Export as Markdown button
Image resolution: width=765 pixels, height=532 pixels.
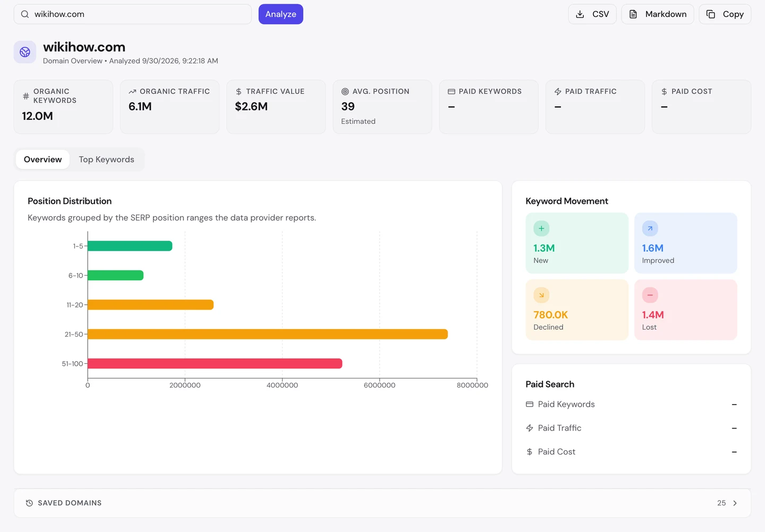[x=658, y=14]
